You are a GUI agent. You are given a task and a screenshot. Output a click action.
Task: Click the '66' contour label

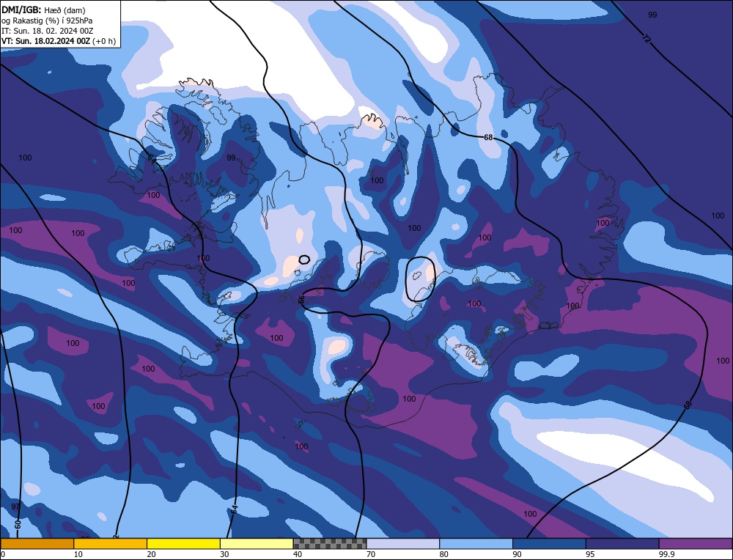301,299
